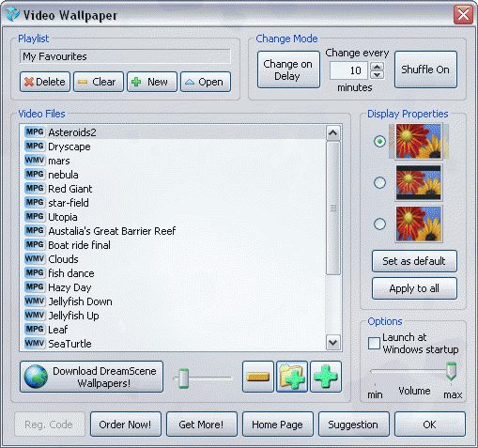Select the cropped zoom display radio button
Screen dimensions: 478x448
coord(379,224)
